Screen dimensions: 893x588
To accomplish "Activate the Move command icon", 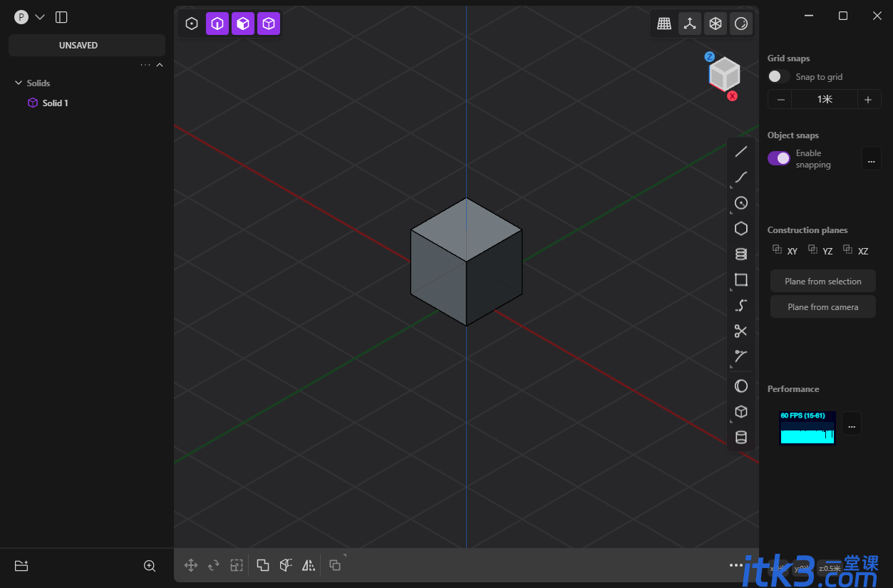I will (x=191, y=565).
